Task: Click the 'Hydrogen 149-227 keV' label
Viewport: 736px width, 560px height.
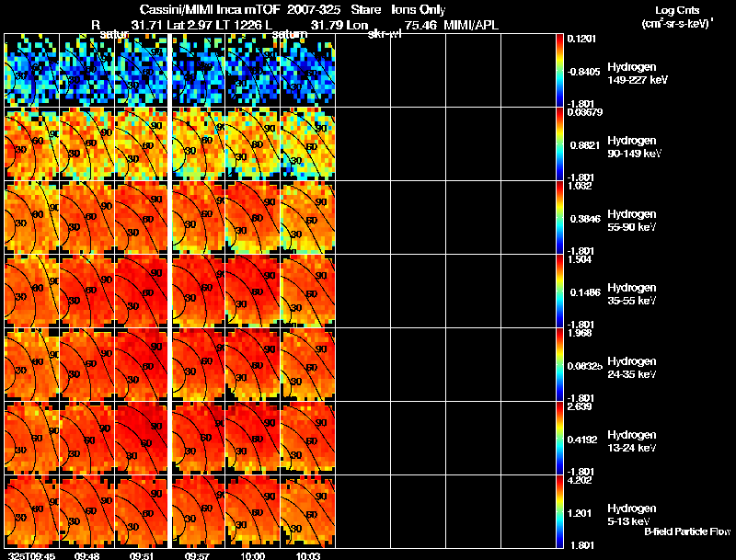Action: coord(638,74)
